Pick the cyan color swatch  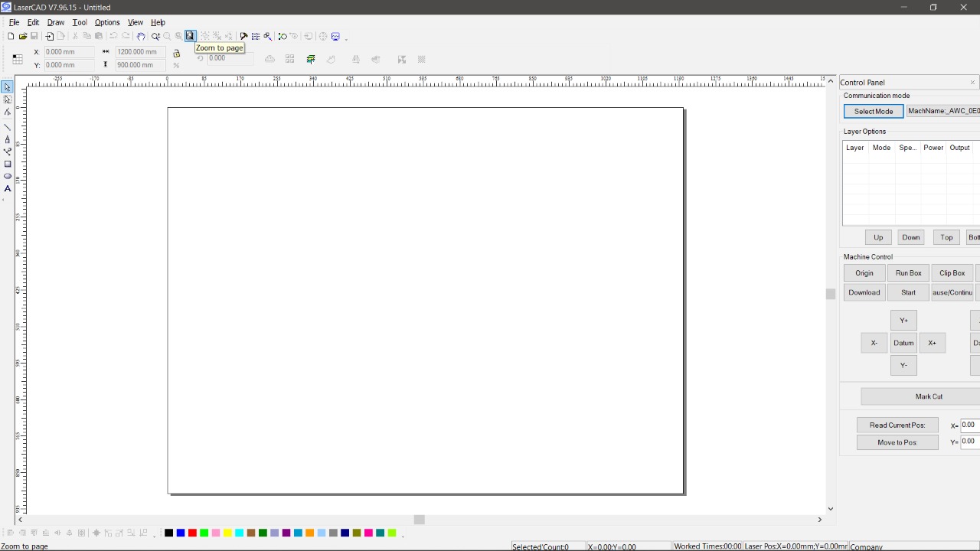[x=239, y=533]
